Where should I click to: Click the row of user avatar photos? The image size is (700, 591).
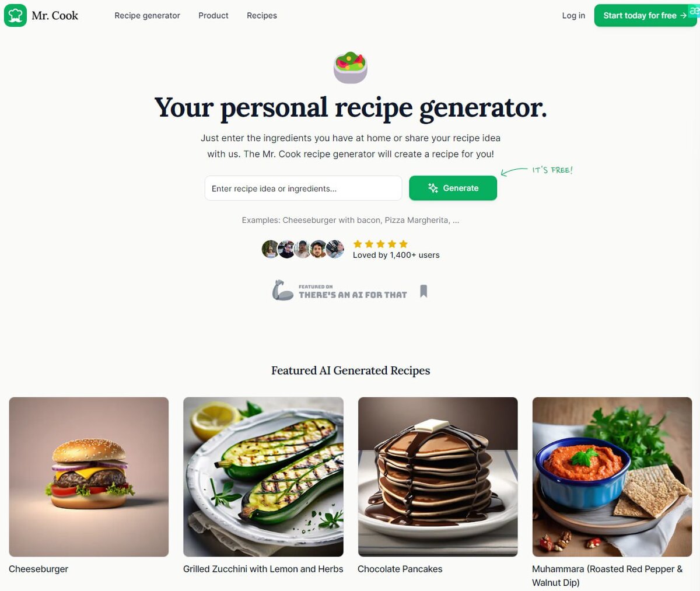[303, 249]
